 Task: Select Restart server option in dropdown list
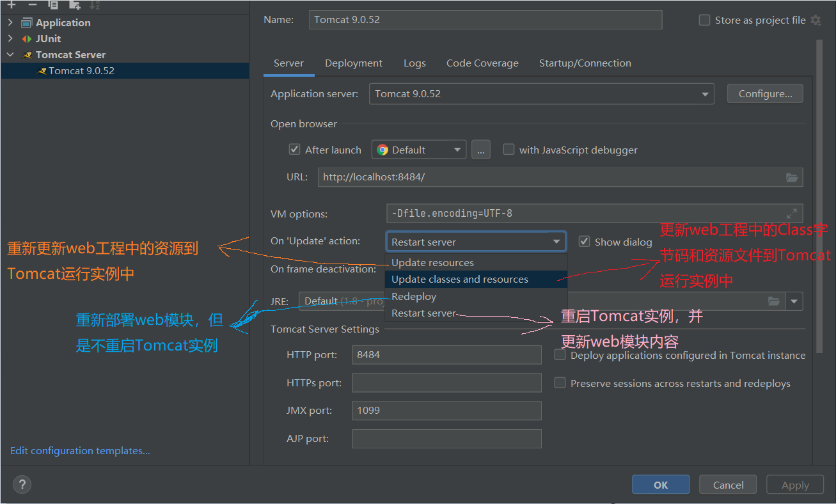click(x=476, y=313)
